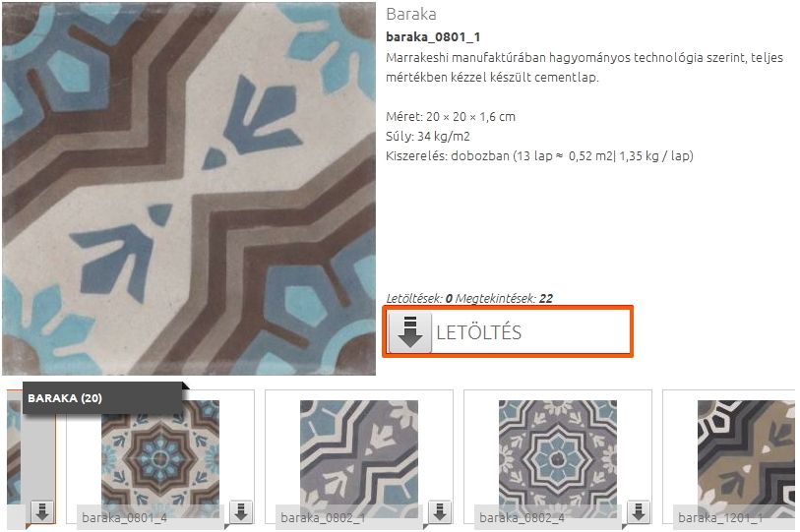
Task: Open the baraka_0802_1 tile thumbnail
Action: pos(359,458)
